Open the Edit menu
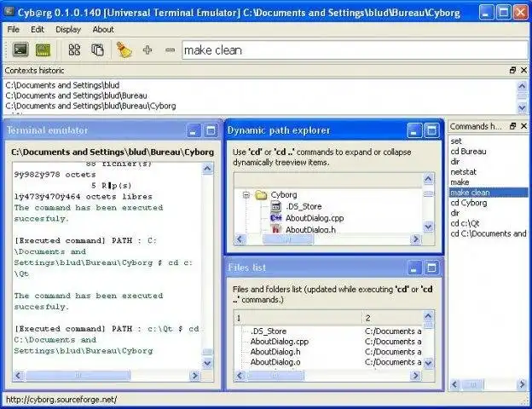 (x=38, y=30)
